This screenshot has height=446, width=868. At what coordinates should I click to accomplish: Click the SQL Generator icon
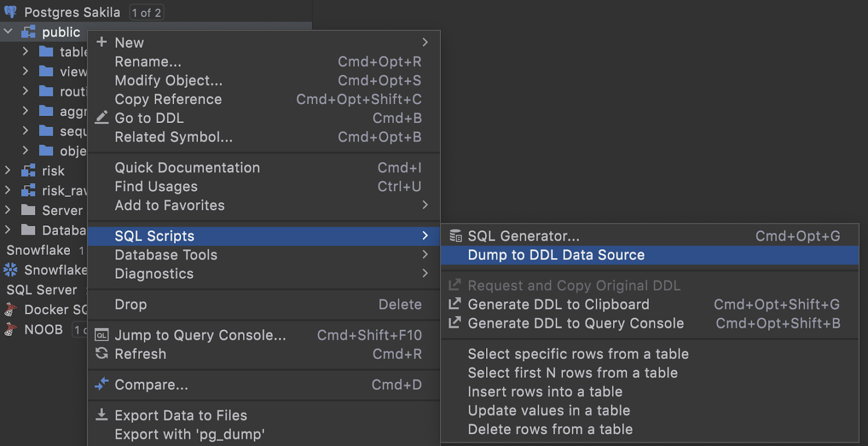pos(455,236)
